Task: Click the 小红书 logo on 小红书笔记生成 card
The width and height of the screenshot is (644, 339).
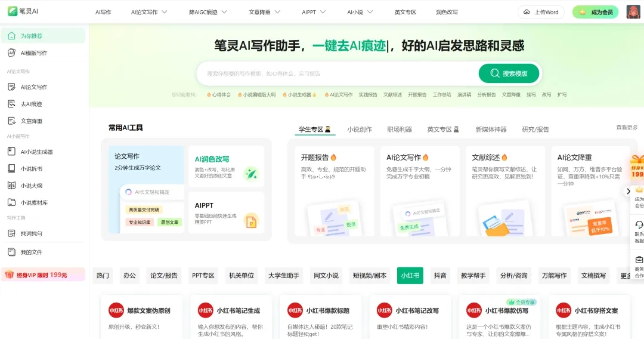Action: pos(205,310)
